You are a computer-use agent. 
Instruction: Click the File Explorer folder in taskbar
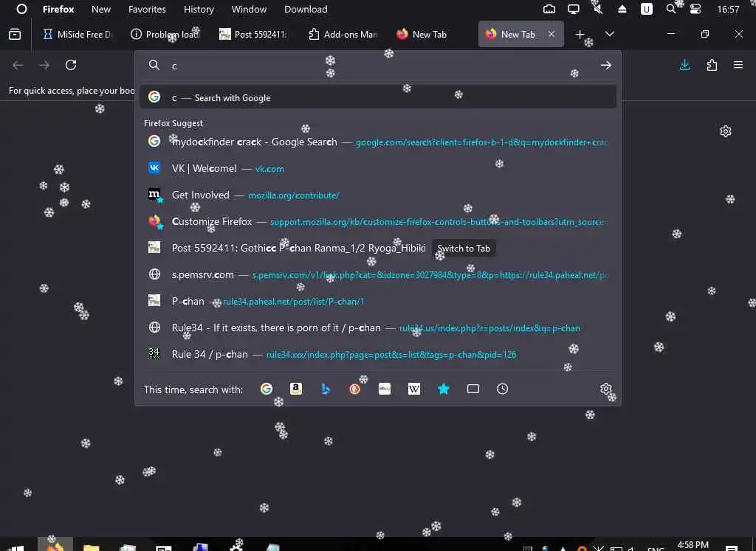[x=91, y=547]
